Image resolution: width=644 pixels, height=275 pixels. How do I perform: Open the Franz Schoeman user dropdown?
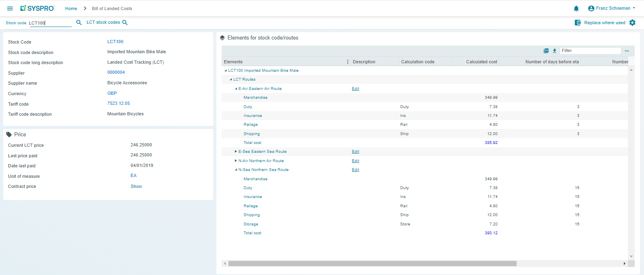point(612,8)
